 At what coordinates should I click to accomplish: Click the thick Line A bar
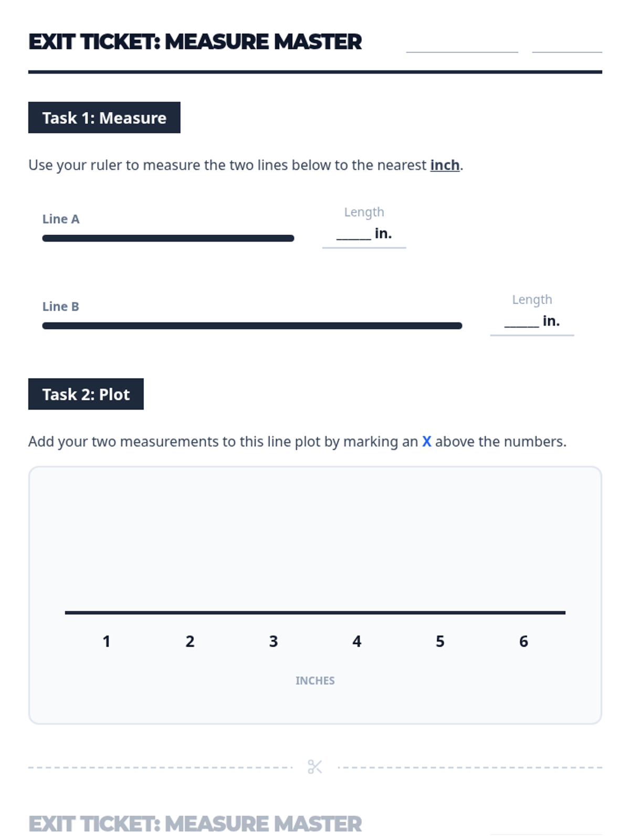pyautogui.click(x=168, y=238)
